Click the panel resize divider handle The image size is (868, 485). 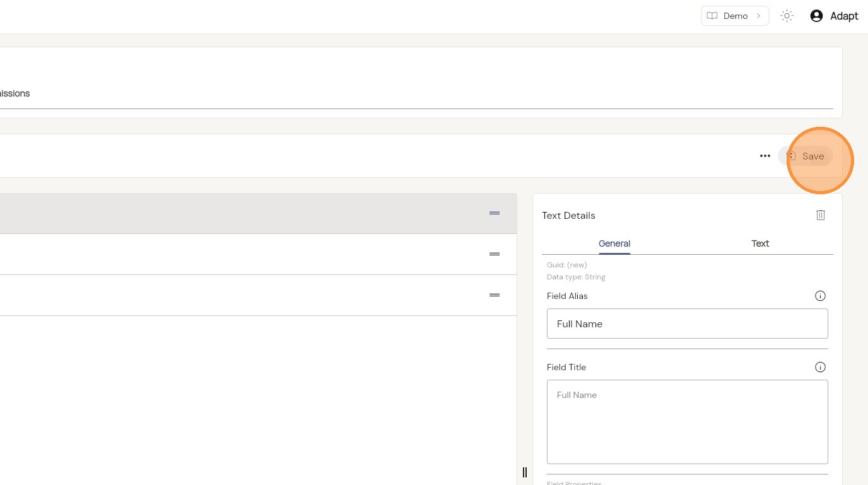(524, 472)
